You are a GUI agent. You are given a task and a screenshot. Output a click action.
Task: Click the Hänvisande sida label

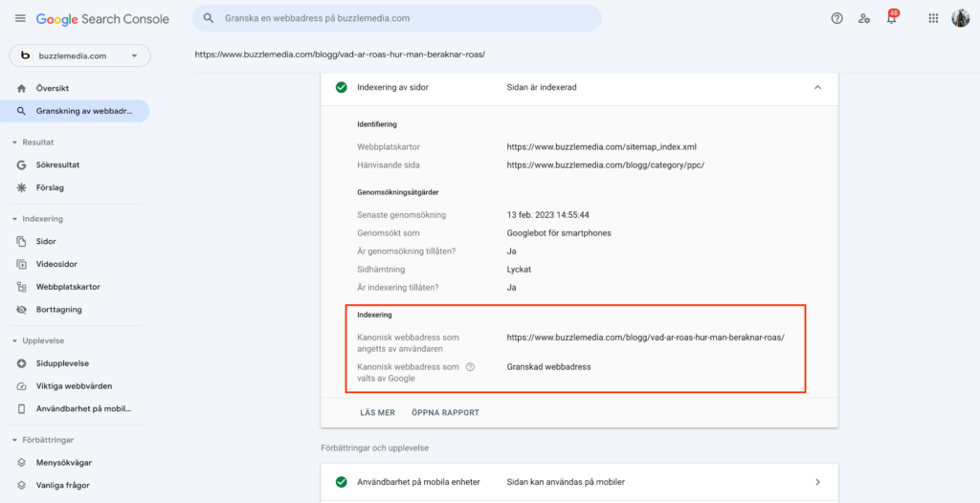(389, 165)
